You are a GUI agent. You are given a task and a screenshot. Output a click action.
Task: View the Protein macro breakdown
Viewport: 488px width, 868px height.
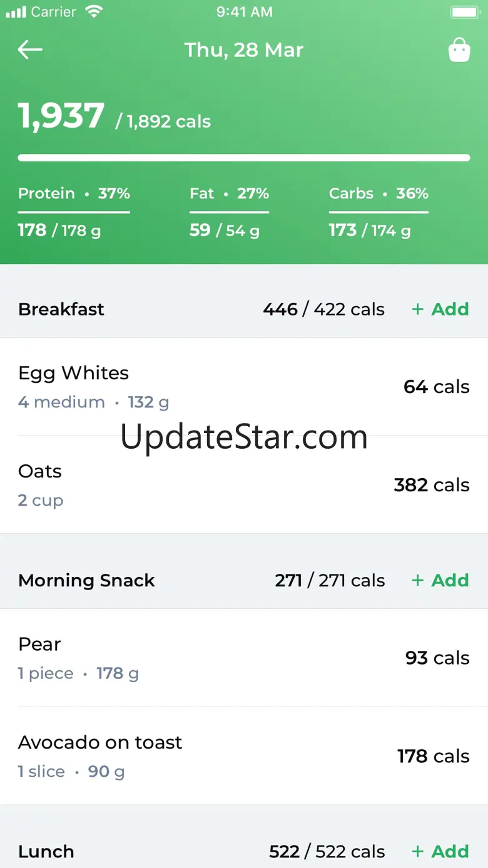pyautogui.click(x=74, y=212)
